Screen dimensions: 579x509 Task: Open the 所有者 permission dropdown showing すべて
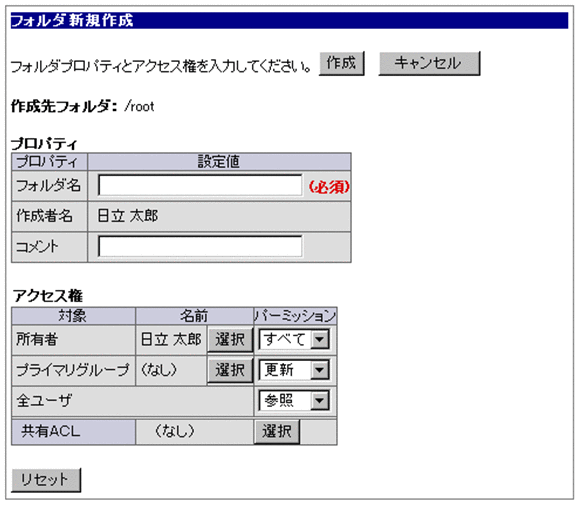pos(294,339)
